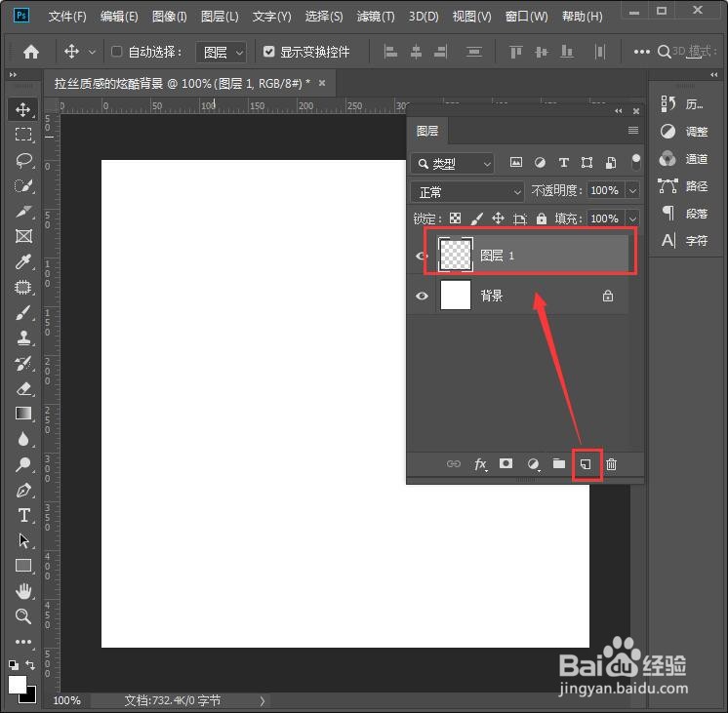
Task: Hide the Background layer with its eye icon
Action: point(422,296)
